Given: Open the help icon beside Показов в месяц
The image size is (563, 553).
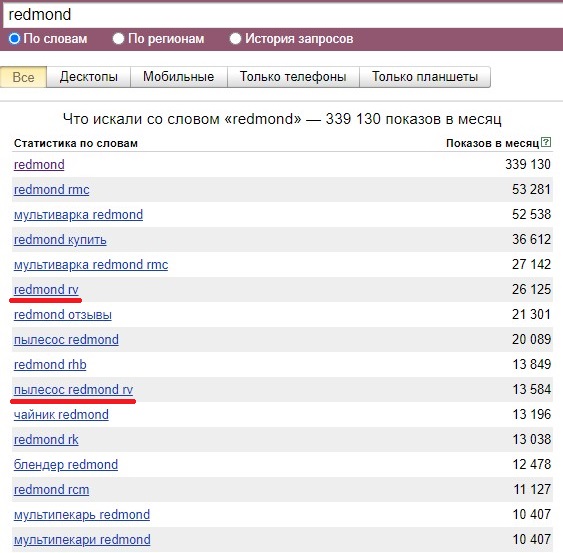Looking at the screenshot, I should pos(546,142).
